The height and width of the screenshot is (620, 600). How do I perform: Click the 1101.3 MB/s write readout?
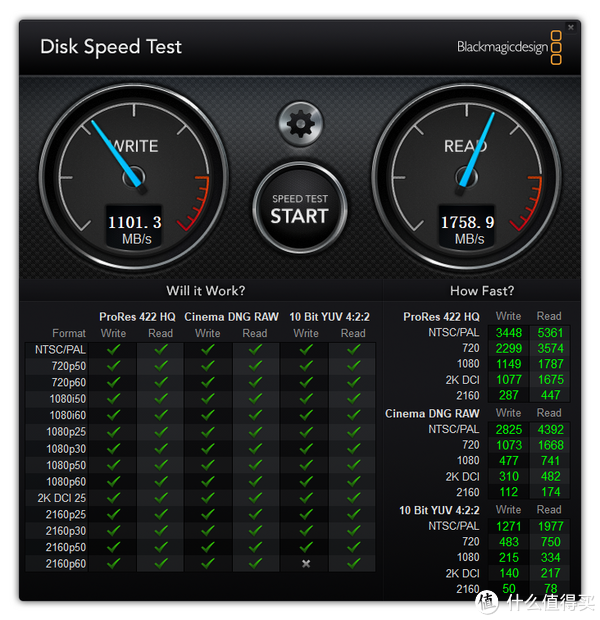tap(134, 229)
